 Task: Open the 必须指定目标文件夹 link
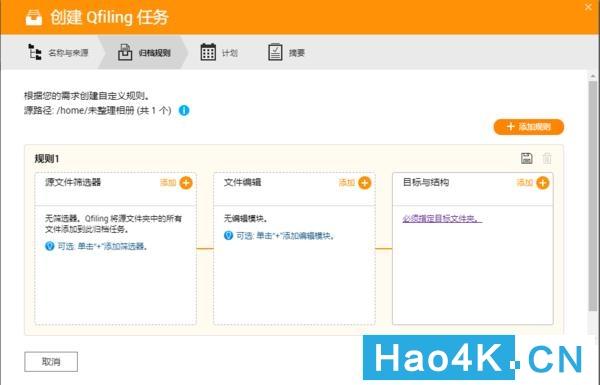click(x=442, y=219)
